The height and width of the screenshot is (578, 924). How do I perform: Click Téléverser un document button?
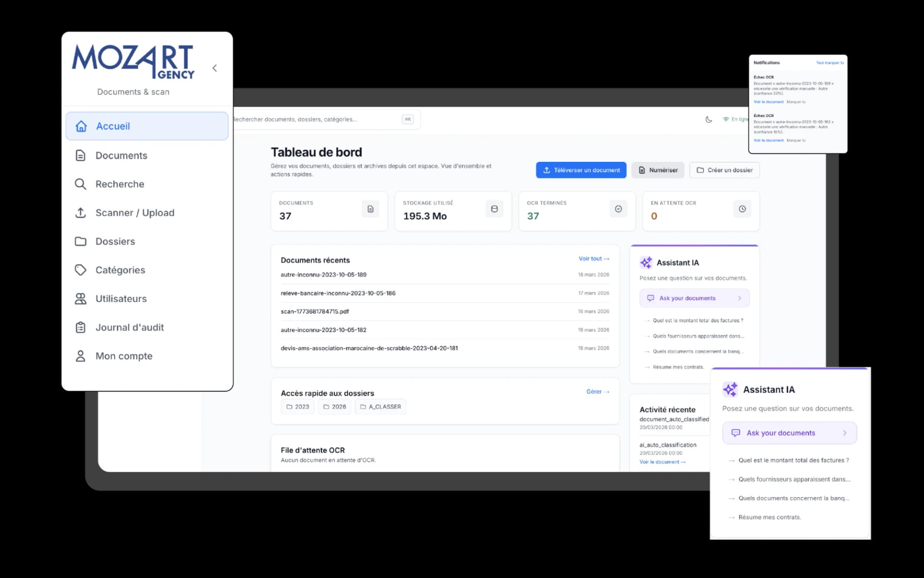[581, 170]
